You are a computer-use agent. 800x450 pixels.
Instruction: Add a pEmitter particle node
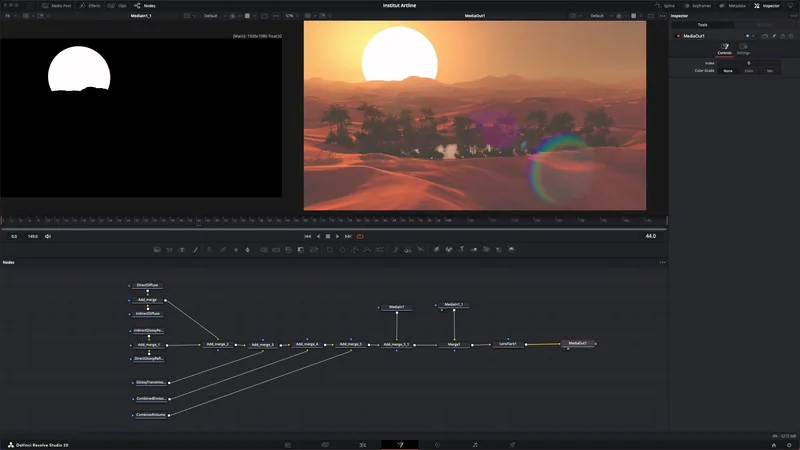point(395,249)
